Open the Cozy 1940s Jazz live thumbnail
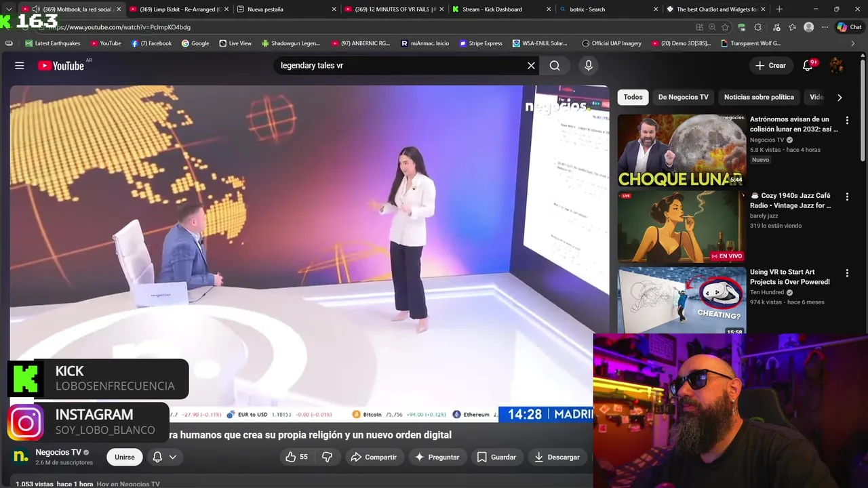Screen dimensions: 868x488 [x=682, y=227]
